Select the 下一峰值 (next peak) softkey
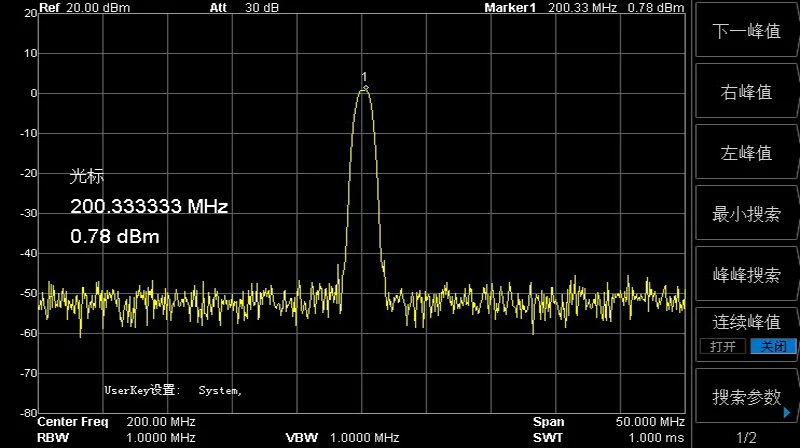800x448 pixels. 746,31
